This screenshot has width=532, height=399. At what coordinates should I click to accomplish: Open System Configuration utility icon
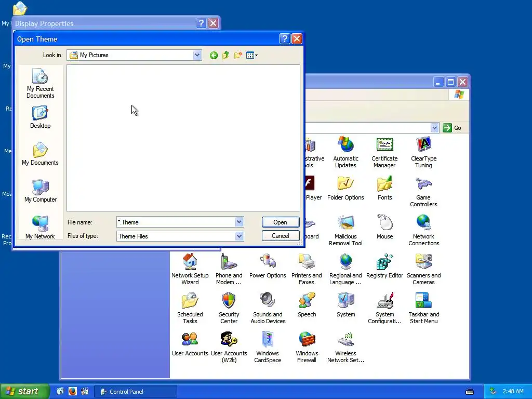pyautogui.click(x=384, y=309)
